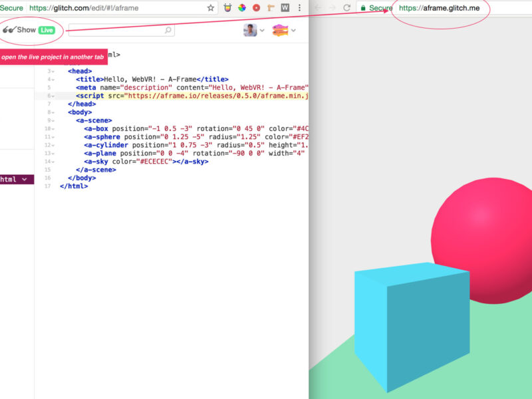Click the title text 'Hello, WebVR! – A-Frame'
The width and height of the screenshot is (532, 399).
[x=150, y=79]
